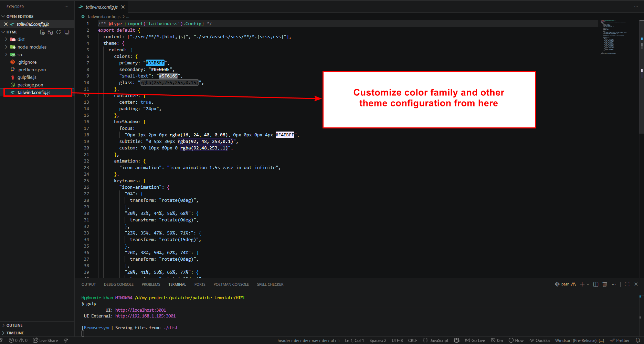Open the editor more actions ellipsis
644x344 pixels.
point(636,7)
